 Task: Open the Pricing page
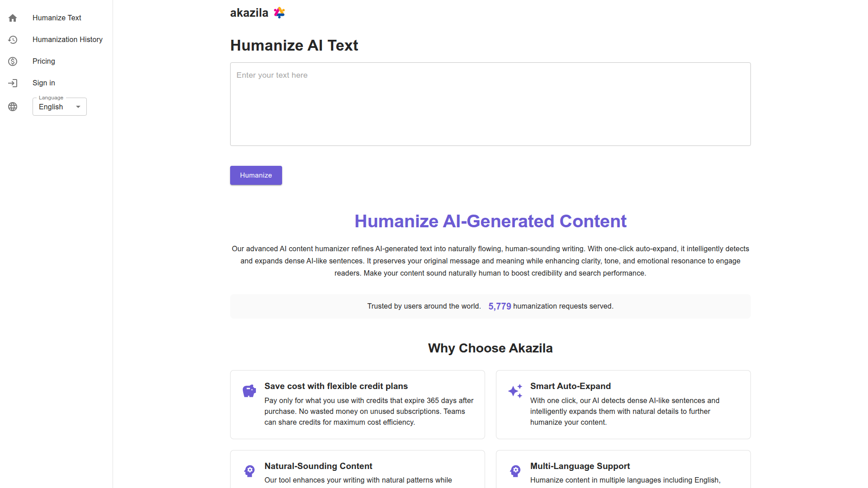[44, 61]
